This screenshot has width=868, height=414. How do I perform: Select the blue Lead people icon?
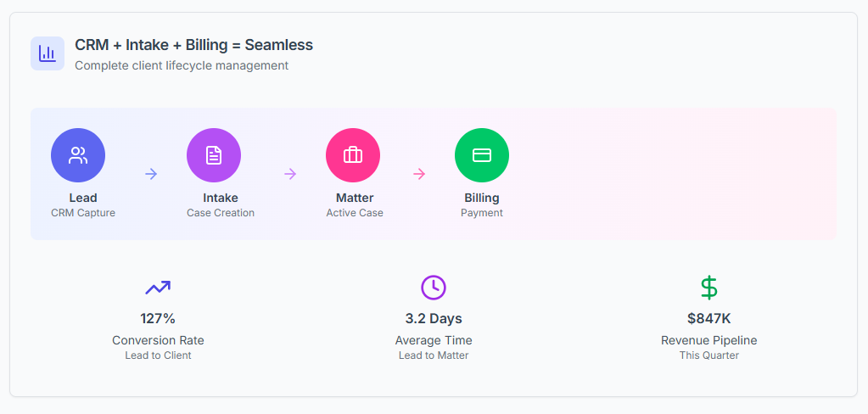point(78,155)
